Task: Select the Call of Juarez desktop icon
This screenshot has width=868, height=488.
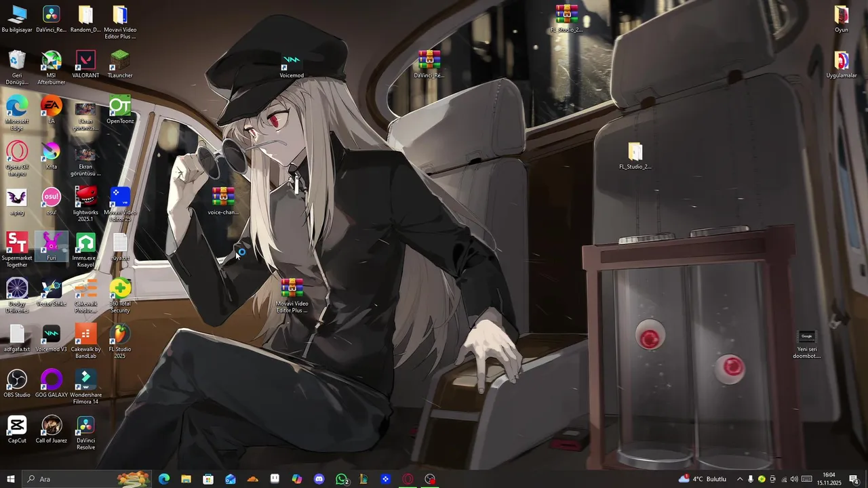Action: 52,430
